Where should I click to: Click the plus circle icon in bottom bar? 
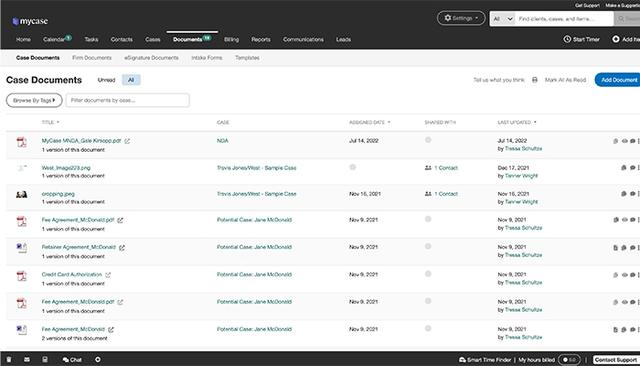pyautogui.click(x=98, y=359)
